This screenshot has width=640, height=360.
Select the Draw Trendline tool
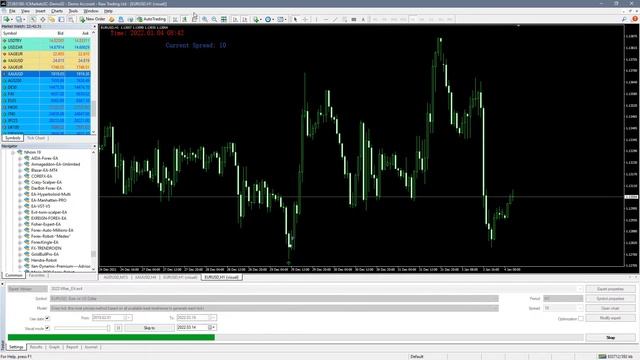[335, 19]
